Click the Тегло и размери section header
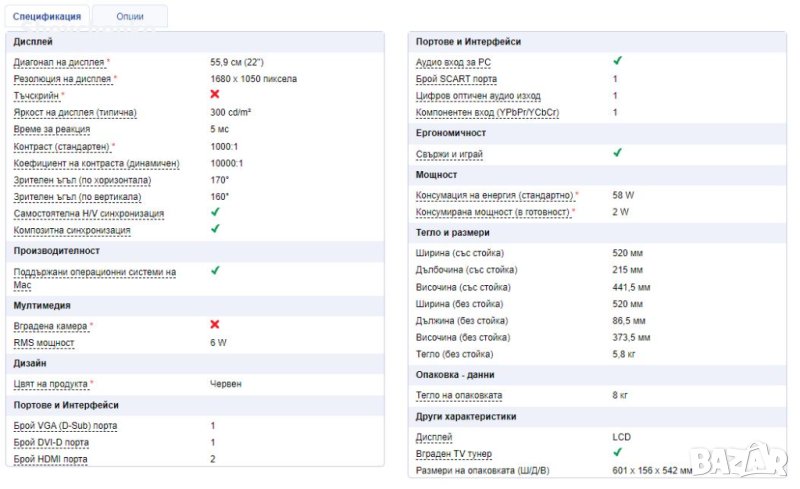The image size is (800, 489). pyautogui.click(x=452, y=232)
